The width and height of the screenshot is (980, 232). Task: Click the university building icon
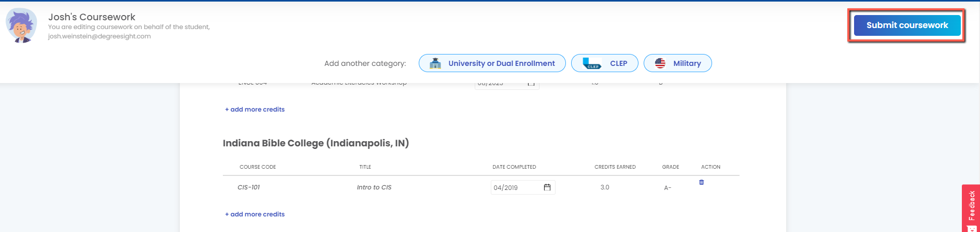(435, 63)
